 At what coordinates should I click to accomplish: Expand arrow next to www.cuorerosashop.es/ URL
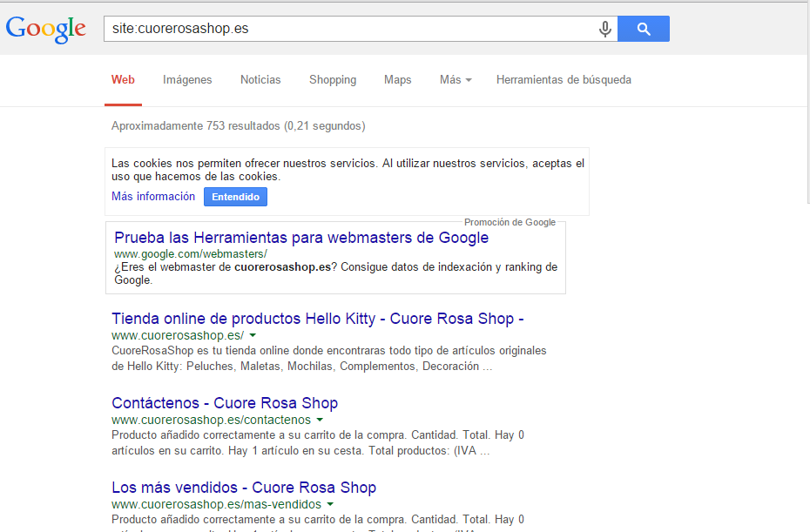pos(253,335)
